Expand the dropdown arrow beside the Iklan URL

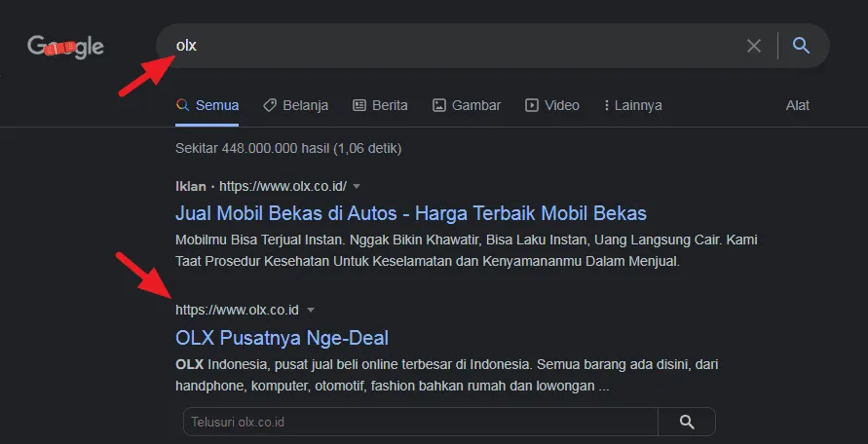(358, 186)
